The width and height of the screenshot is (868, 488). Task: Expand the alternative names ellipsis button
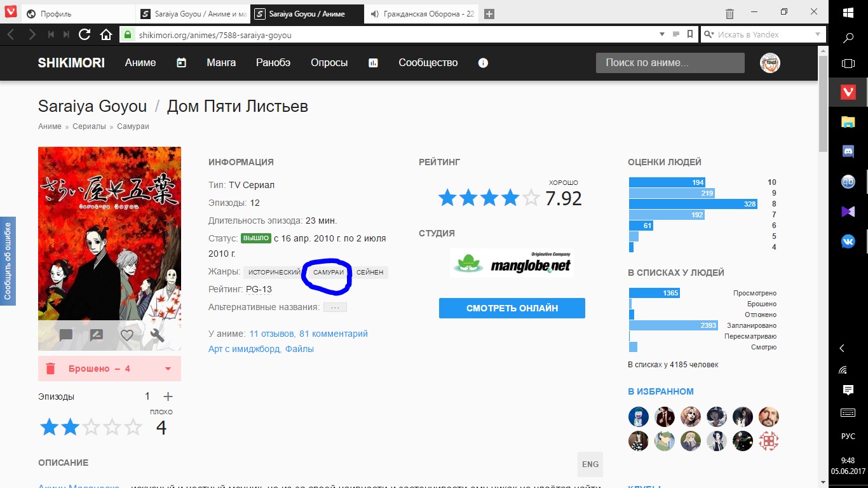335,308
